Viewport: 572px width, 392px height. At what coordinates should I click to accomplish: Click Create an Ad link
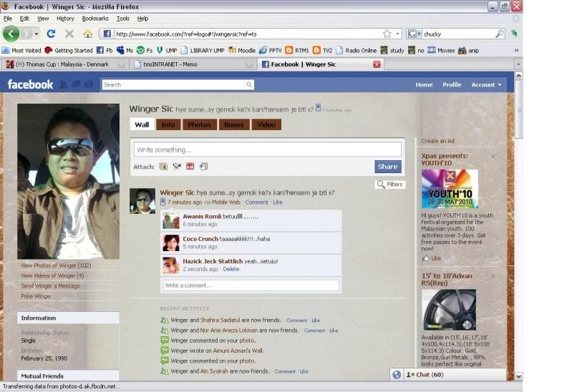point(437,141)
